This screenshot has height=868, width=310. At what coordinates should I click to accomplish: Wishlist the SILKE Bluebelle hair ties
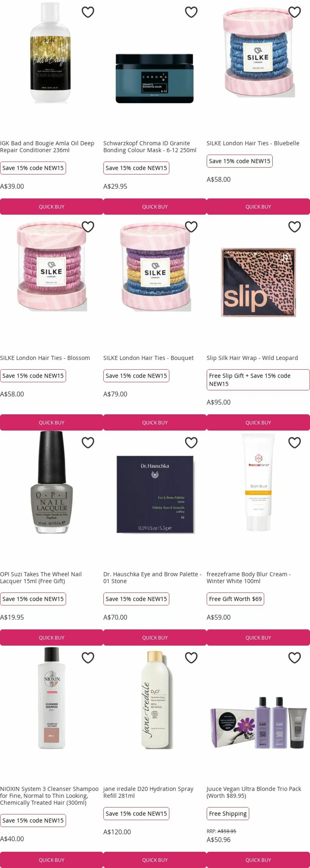point(294,12)
